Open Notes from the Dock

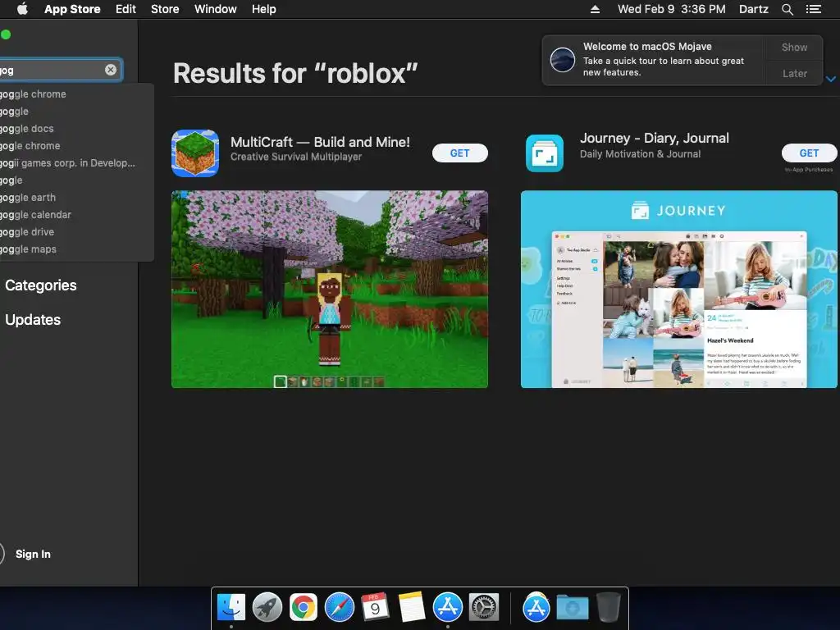coord(412,607)
